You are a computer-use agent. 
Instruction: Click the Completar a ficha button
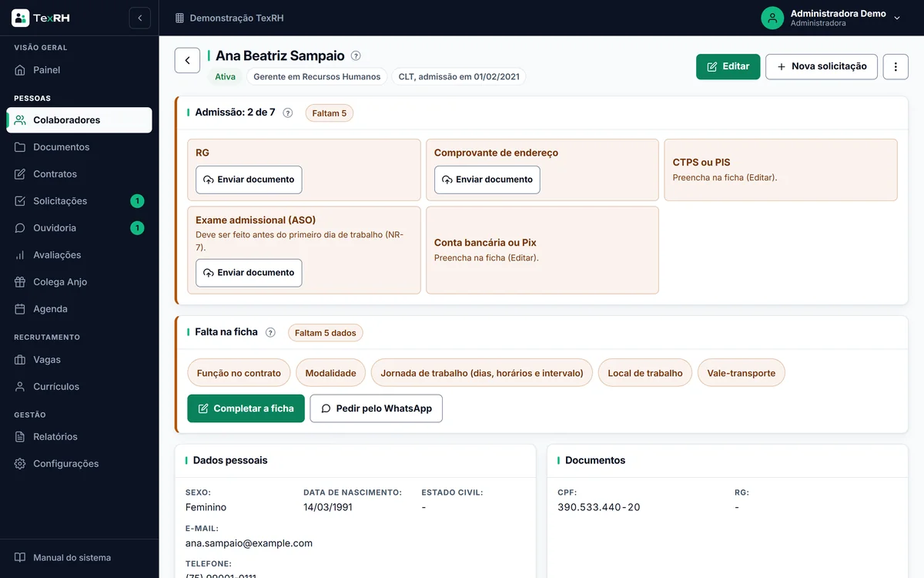tap(246, 408)
